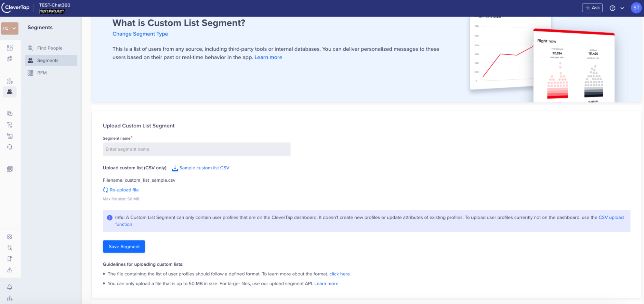Focus the Segment name input field

pos(197,149)
